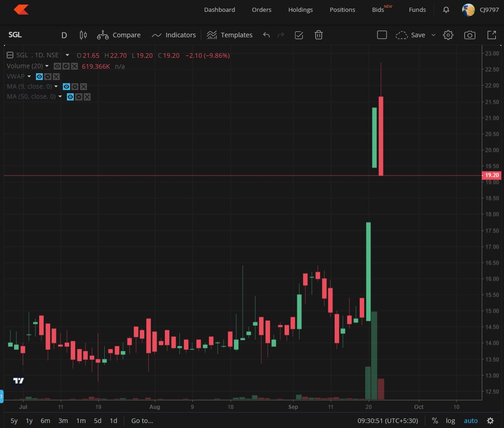Open the notifications bell
The height and width of the screenshot is (428, 504).
click(x=446, y=10)
